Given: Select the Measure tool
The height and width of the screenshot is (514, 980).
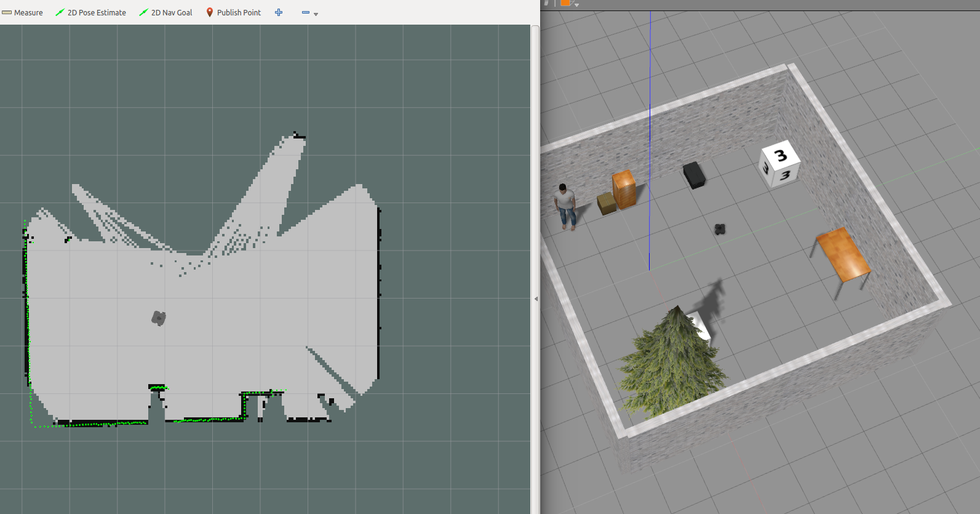Looking at the screenshot, I should pyautogui.click(x=22, y=12).
